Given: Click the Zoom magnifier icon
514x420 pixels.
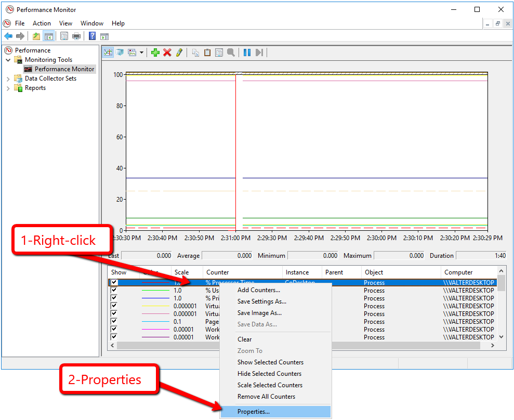Looking at the screenshot, I should point(231,52).
